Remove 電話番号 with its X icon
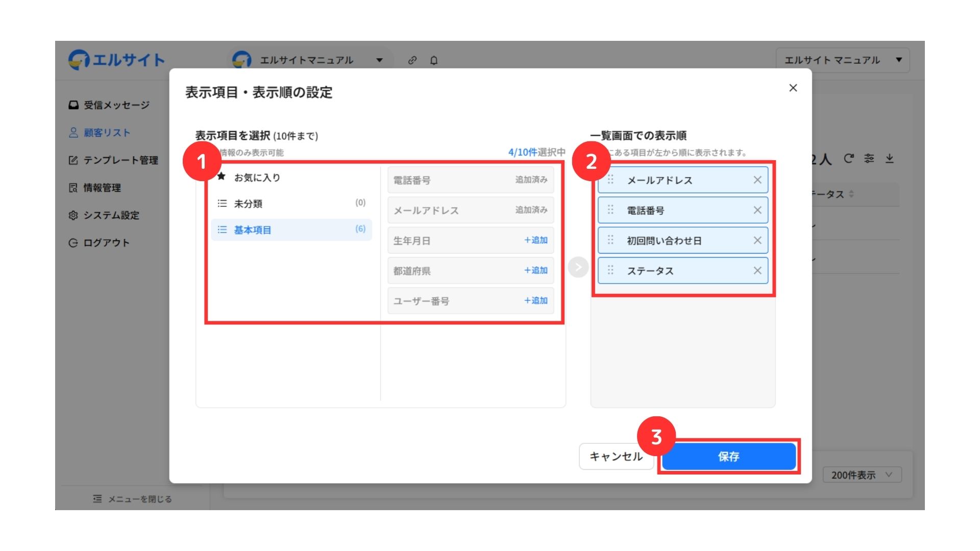The width and height of the screenshot is (980, 551). click(757, 210)
